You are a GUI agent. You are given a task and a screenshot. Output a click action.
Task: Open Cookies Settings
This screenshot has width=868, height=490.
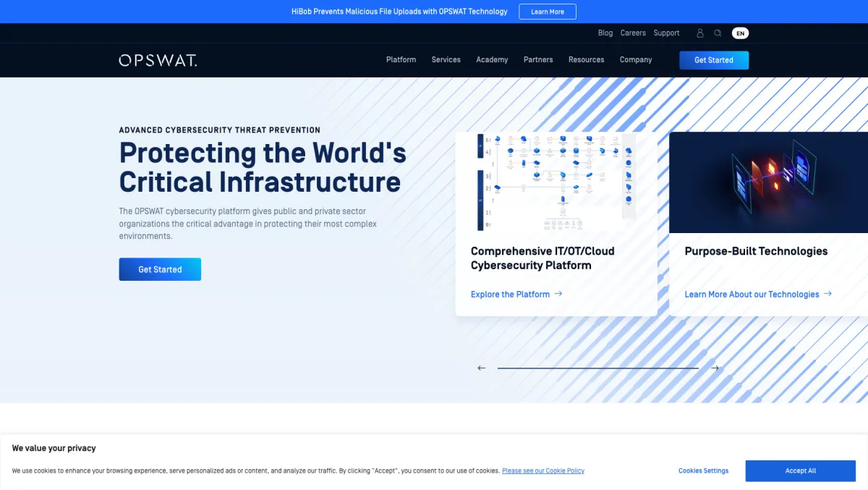(703, 470)
